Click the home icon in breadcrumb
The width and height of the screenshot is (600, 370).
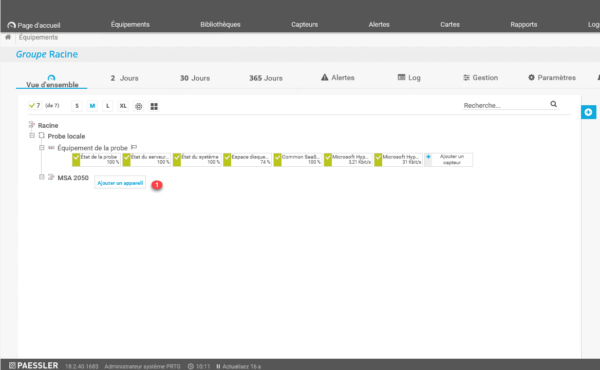8,37
